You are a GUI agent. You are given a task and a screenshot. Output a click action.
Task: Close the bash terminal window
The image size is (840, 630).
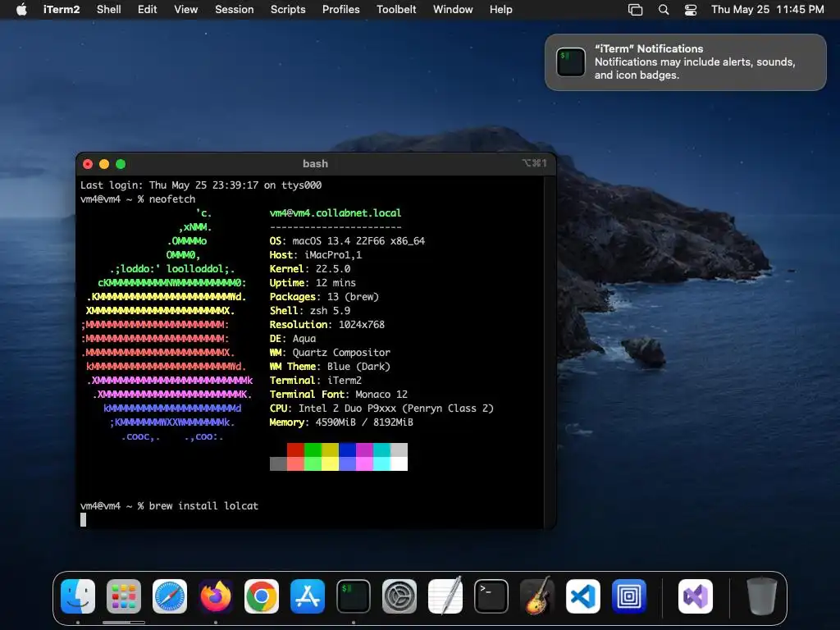(88, 164)
